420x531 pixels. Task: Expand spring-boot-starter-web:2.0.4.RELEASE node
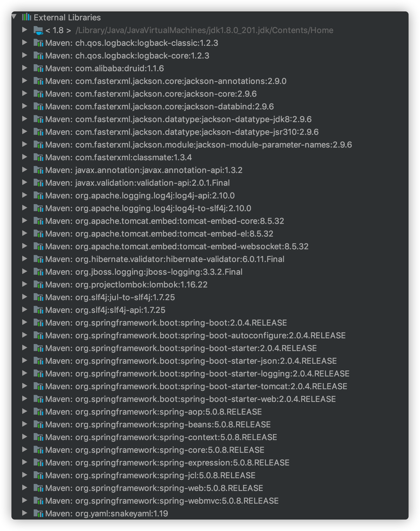point(24,399)
